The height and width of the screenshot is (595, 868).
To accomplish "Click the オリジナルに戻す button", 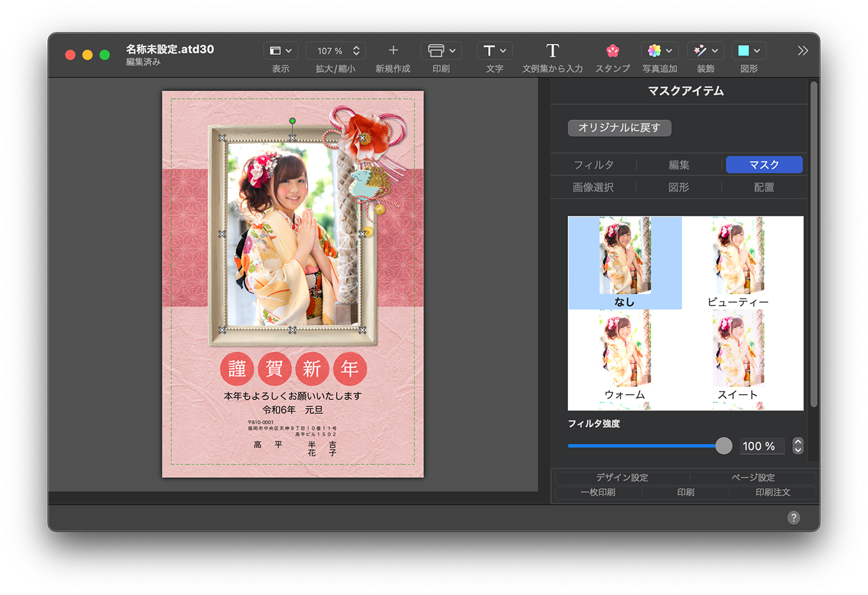I will (619, 128).
